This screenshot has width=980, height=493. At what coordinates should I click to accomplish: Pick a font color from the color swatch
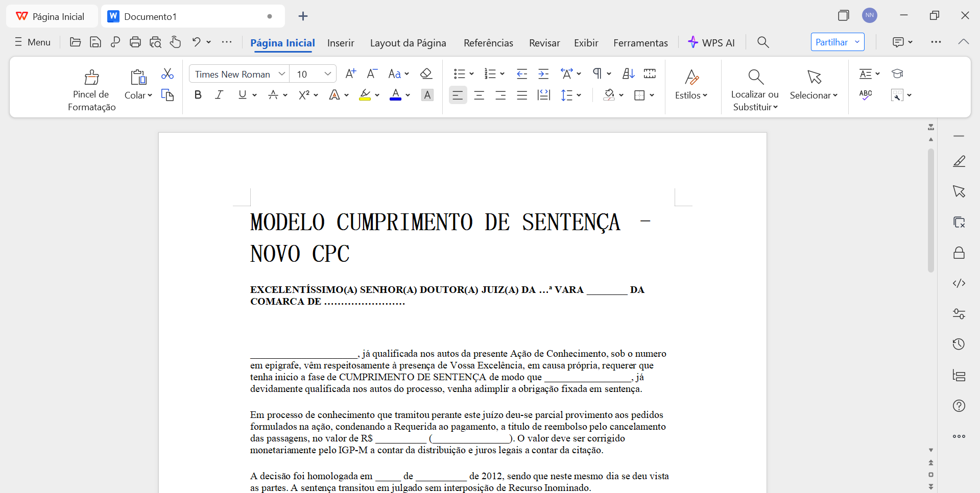click(x=396, y=95)
